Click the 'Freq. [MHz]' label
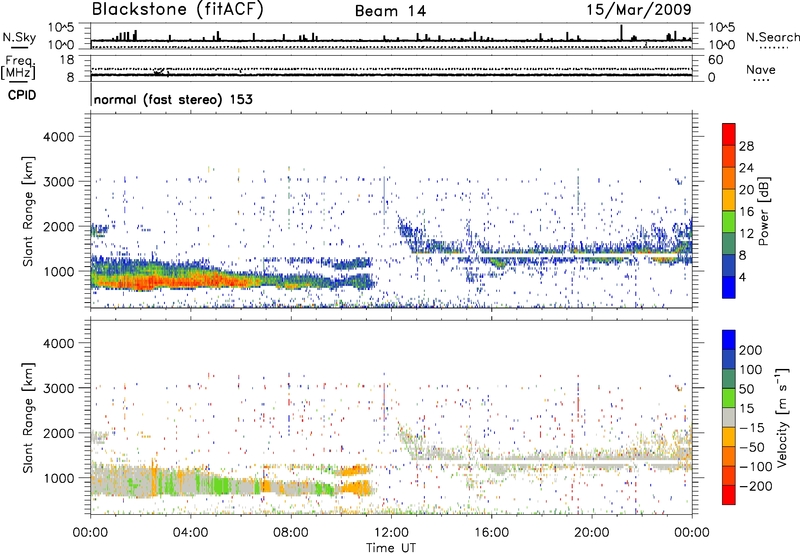800x554 pixels. click(x=19, y=68)
